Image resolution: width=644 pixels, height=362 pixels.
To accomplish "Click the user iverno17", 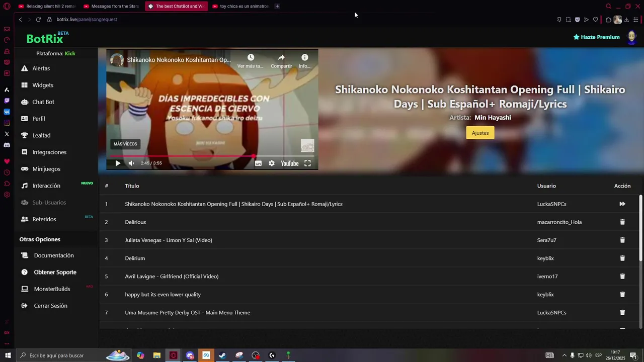I will pyautogui.click(x=547, y=277).
